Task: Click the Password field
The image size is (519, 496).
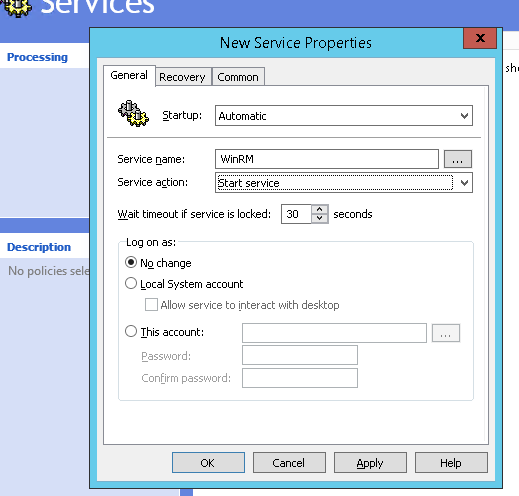Action: pyautogui.click(x=300, y=355)
